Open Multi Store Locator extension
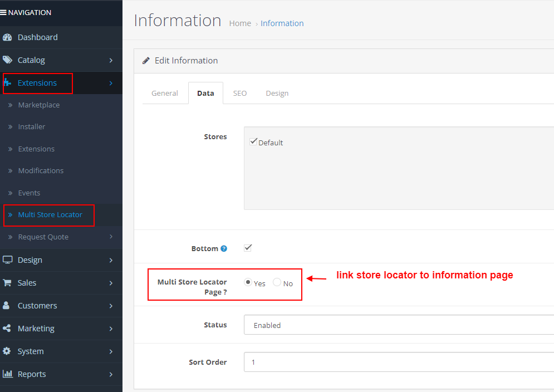Viewport: 554px width, 392px height. point(50,214)
